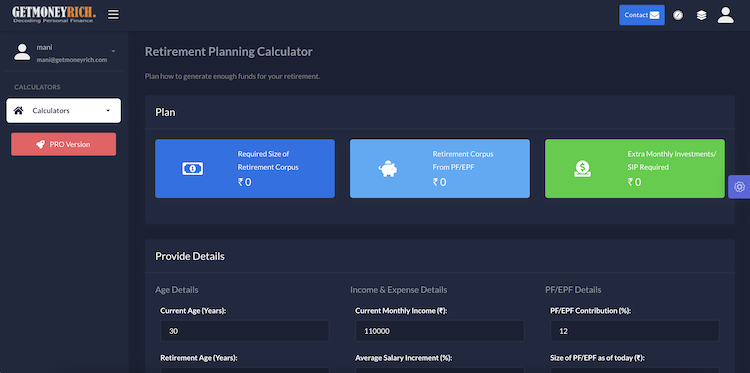Click the Average Salary Increment label
This screenshot has width=750, height=373.
click(x=404, y=358)
